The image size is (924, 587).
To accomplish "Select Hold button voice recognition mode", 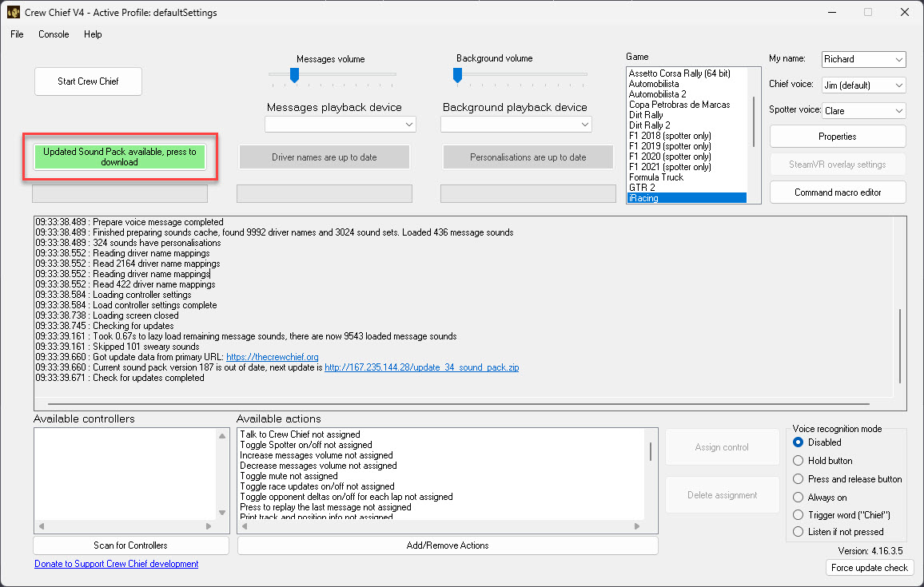I will click(x=797, y=460).
